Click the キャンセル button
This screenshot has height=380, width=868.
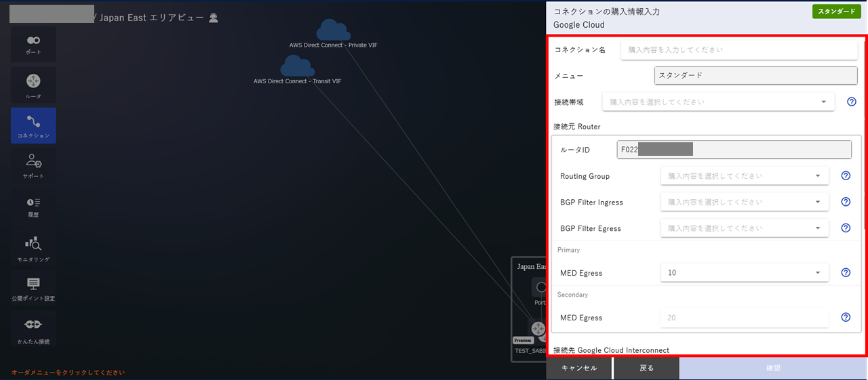579,368
